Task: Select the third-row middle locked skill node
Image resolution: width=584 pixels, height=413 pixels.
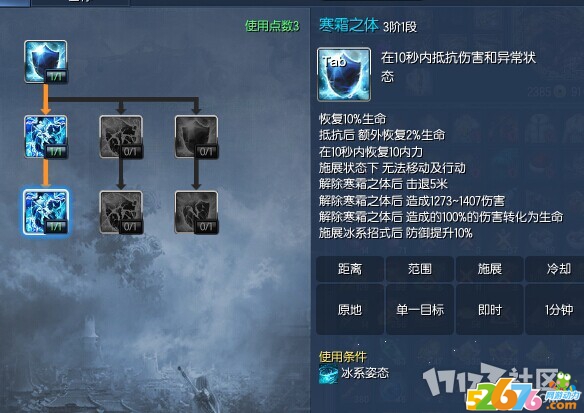Action: (121, 212)
